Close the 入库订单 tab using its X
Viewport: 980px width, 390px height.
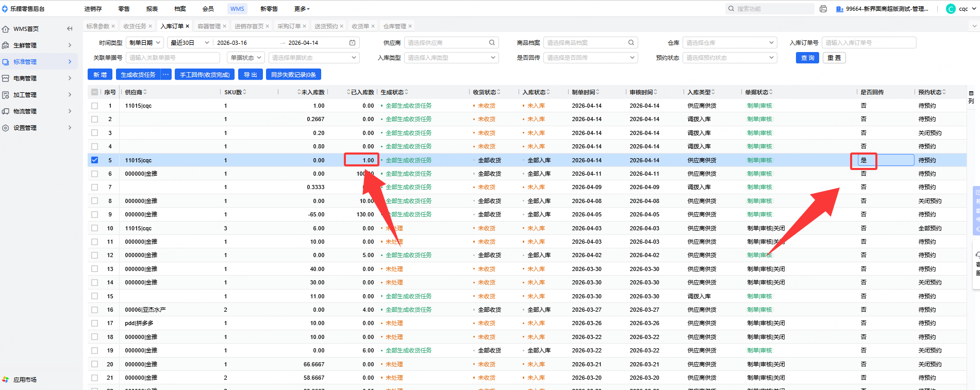[188, 26]
